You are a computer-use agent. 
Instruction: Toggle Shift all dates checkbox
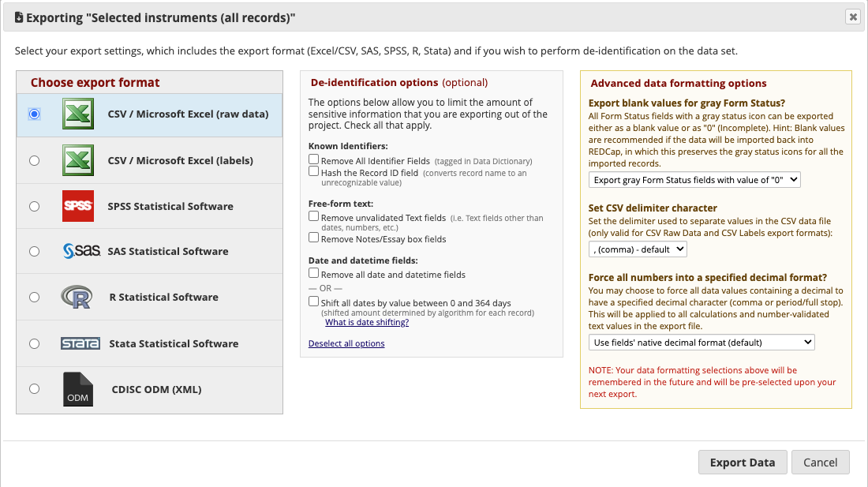coord(314,302)
